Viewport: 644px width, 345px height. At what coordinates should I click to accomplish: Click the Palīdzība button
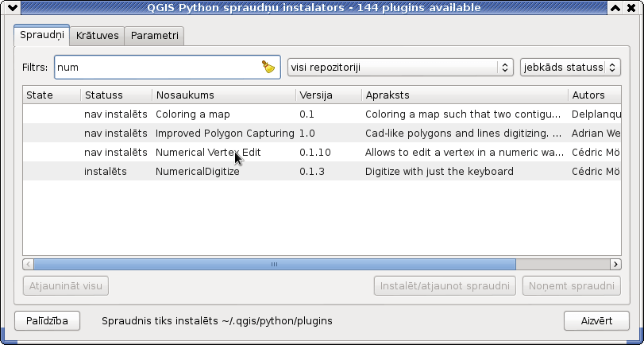coord(47,320)
